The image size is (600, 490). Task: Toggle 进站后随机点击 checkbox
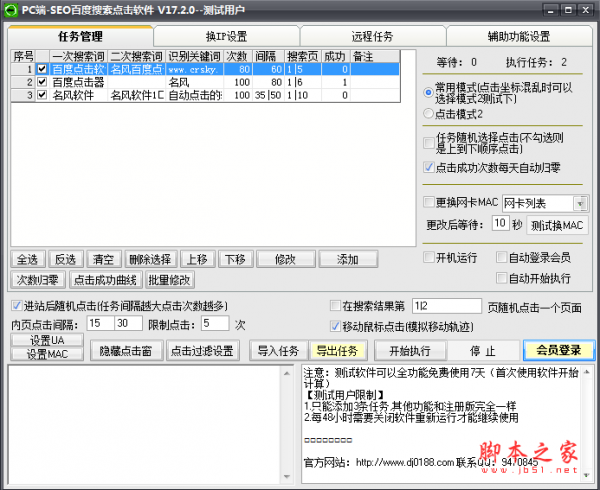point(16,305)
